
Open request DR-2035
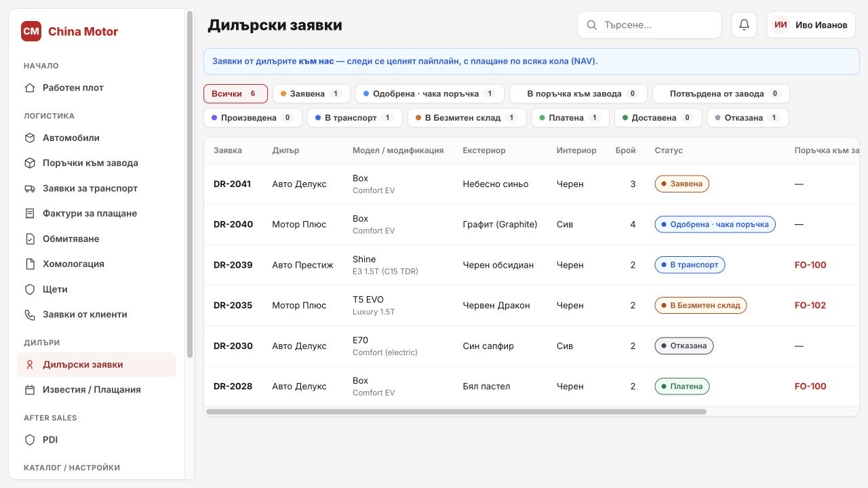[x=233, y=305]
